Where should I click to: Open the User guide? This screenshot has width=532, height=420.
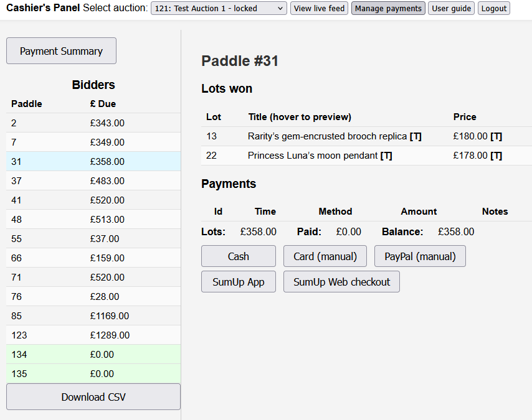pos(450,8)
